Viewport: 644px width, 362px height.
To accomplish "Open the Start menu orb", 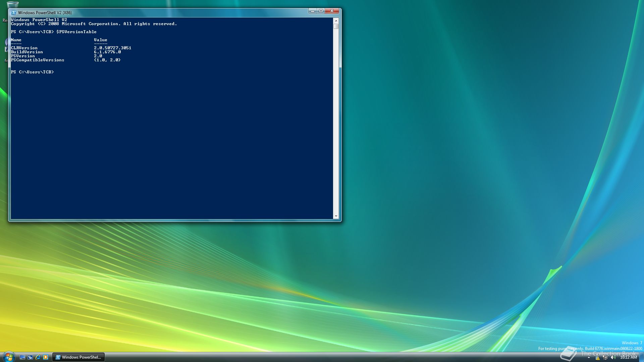I will [9, 357].
